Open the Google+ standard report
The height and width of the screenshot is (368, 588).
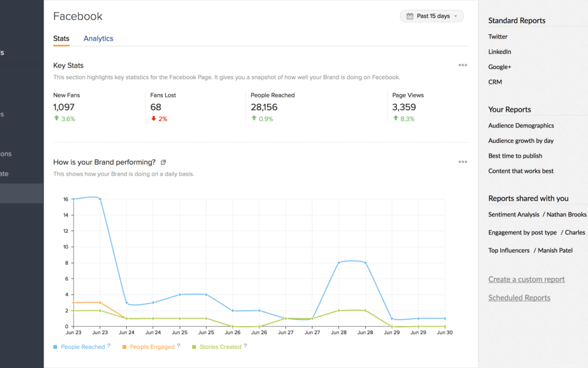[499, 67]
